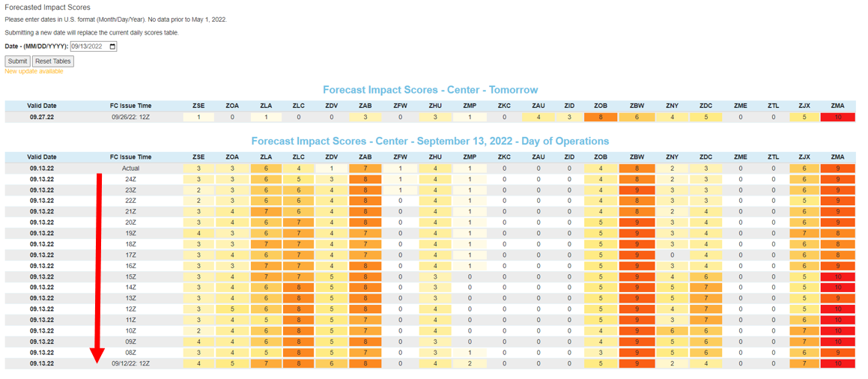Select the Valid Date header in the Tomorrow table
The image size is (868, 379).
tap(42, 106)
